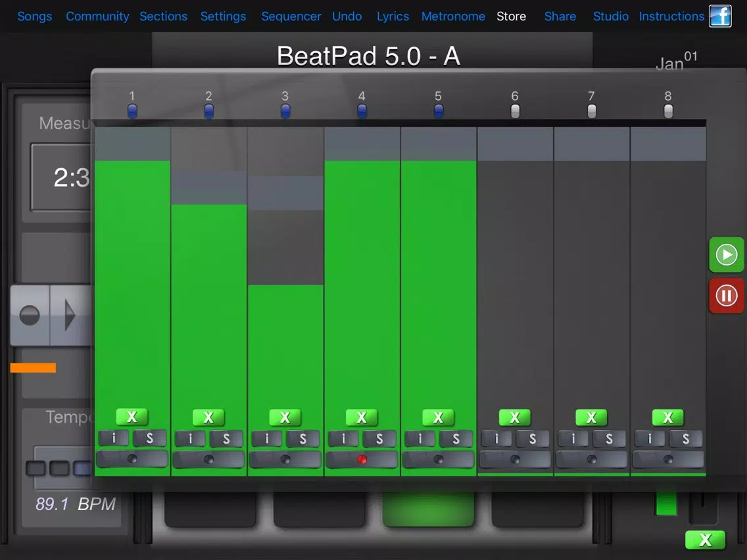
Task: Click the green X on channel 6
Action: pyautogui.click(x=514, y=417)
